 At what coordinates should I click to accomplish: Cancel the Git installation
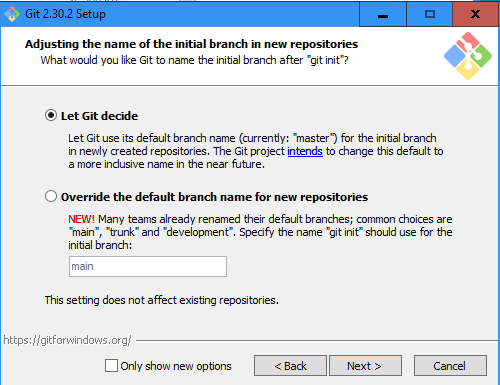450,366
